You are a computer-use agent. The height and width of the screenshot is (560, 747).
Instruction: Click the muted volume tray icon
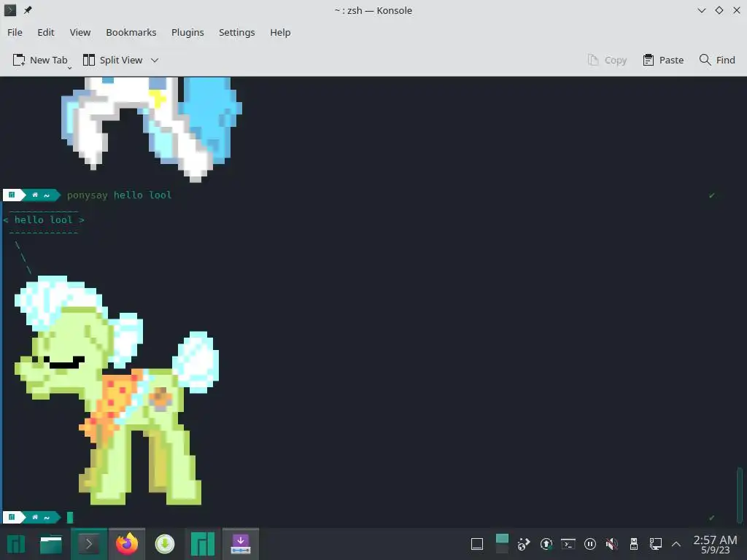(612, 544)
